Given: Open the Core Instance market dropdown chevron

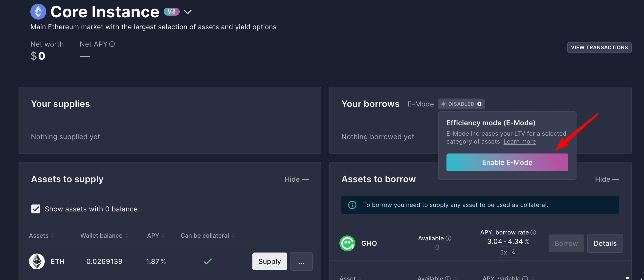Looking at the screenshot, I should click(187, 12).
